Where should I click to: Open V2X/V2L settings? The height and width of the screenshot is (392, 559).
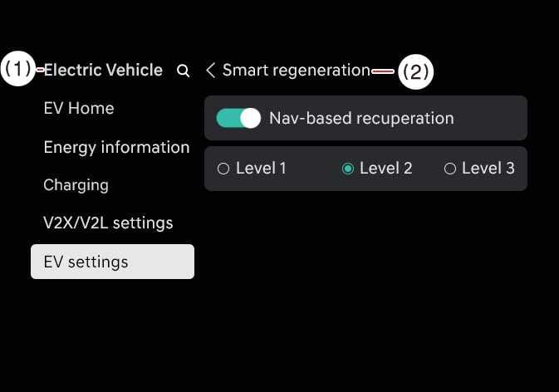[108, 223]
